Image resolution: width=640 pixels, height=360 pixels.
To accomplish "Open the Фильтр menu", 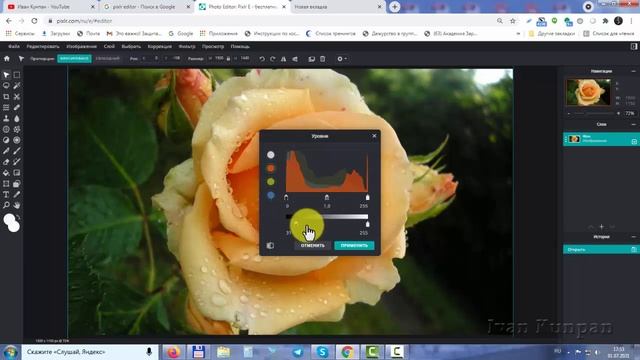I will [187, 47].
